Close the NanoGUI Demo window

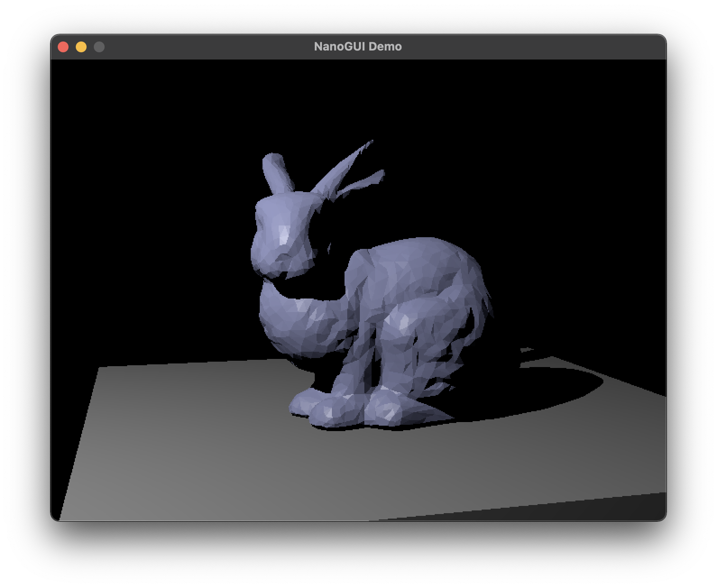[x=63, y=47]
